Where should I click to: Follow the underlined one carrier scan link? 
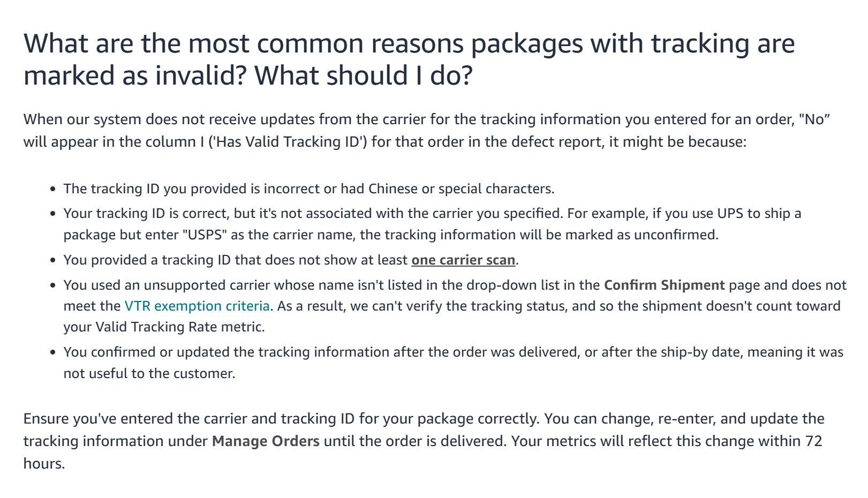point(463,260)
